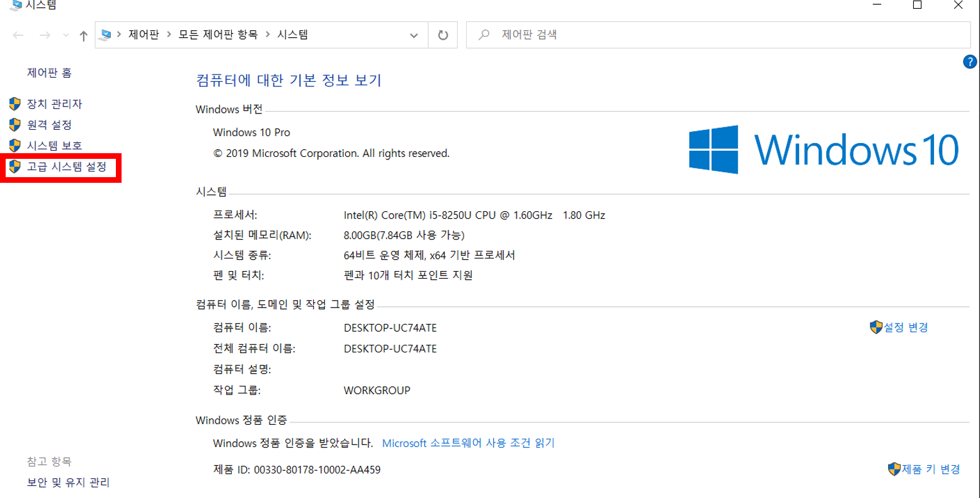Read Microsoft 소프트웨어 사용 조건 읽기 terms
The width and height of the screenshot is (980, 498).
coord(469,443)
